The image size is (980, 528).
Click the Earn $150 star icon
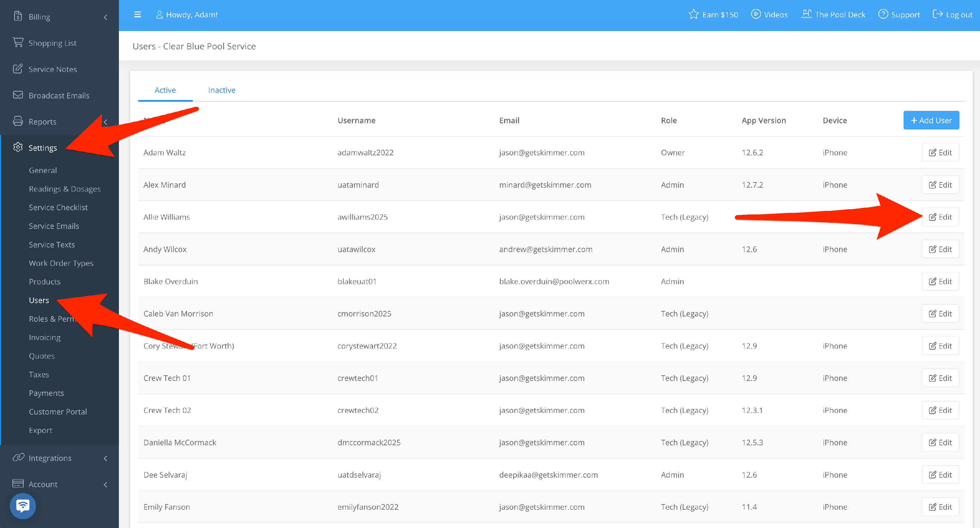693,14
